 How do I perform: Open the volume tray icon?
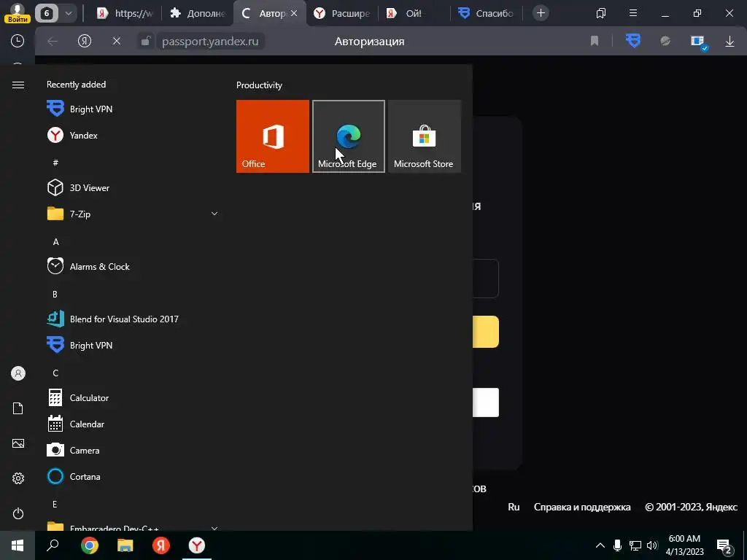coord(652,545)
